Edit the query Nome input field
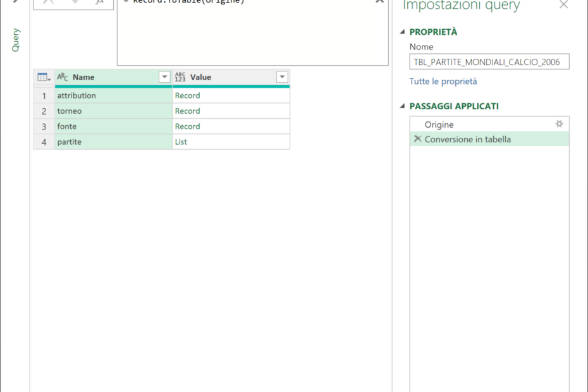 pos(489,62)
